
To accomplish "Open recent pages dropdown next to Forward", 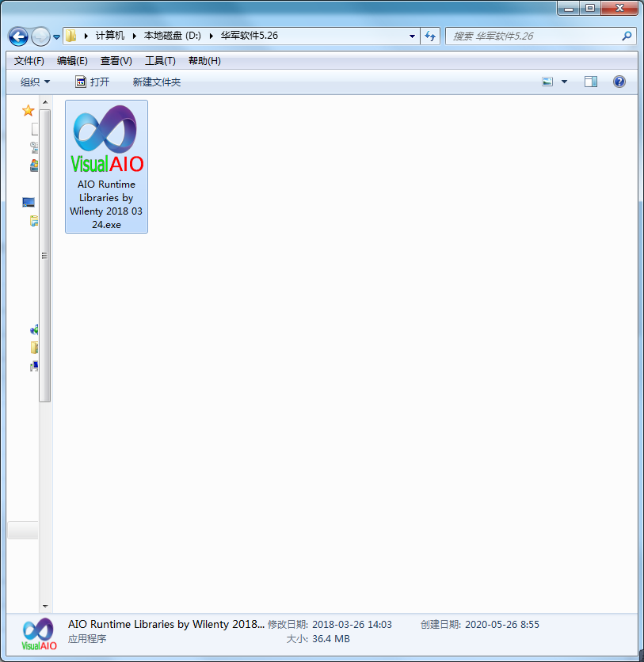I will click(57, 36).
